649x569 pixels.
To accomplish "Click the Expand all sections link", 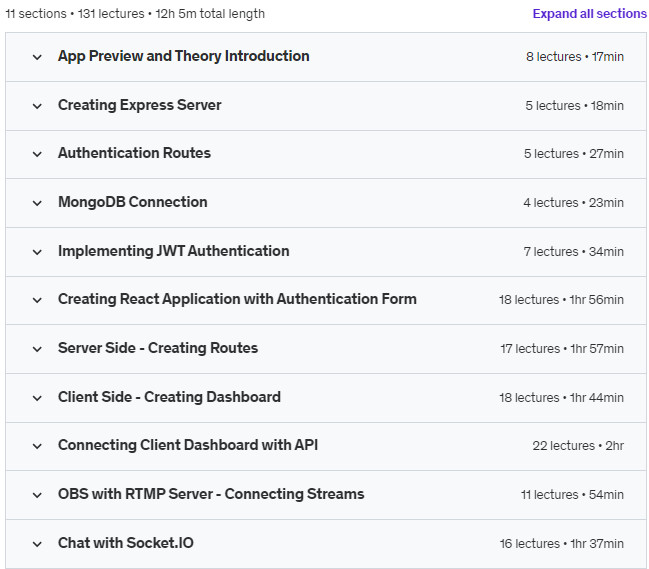I will (x=589, y=14).
